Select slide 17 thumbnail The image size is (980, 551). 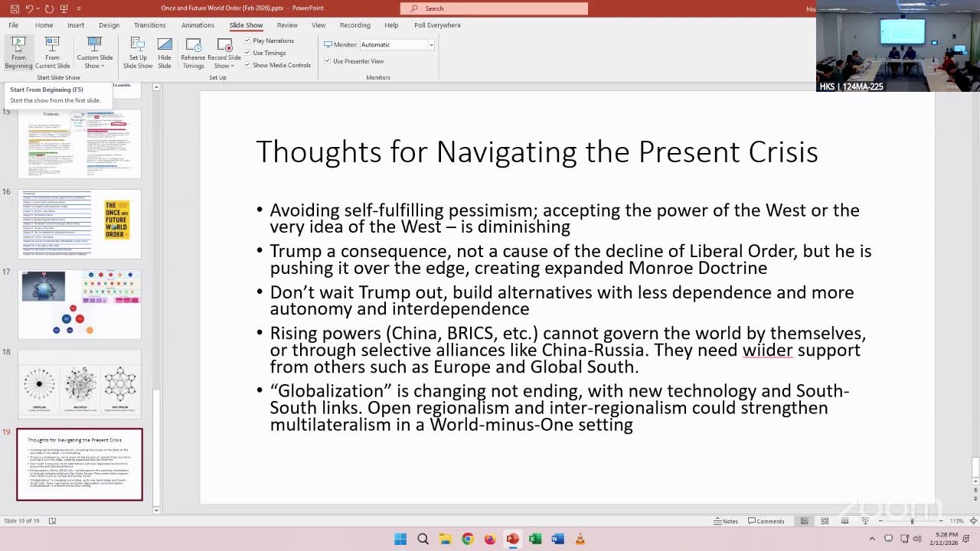80,304
